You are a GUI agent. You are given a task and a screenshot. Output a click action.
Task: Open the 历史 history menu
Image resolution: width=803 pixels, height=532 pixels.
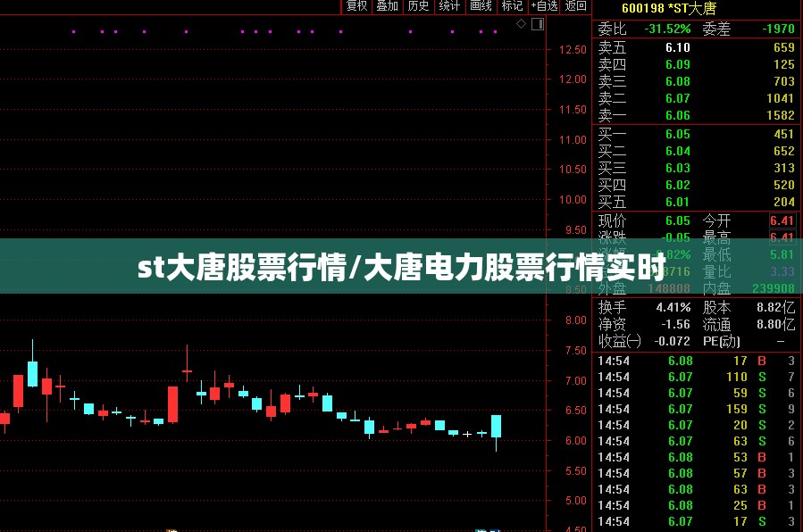tap(418, 6)
